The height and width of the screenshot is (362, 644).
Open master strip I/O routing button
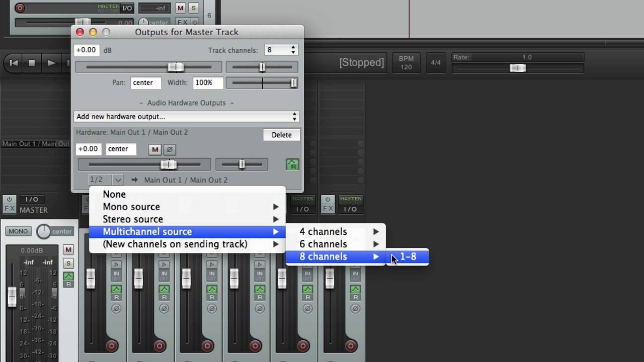click(32, 200)
